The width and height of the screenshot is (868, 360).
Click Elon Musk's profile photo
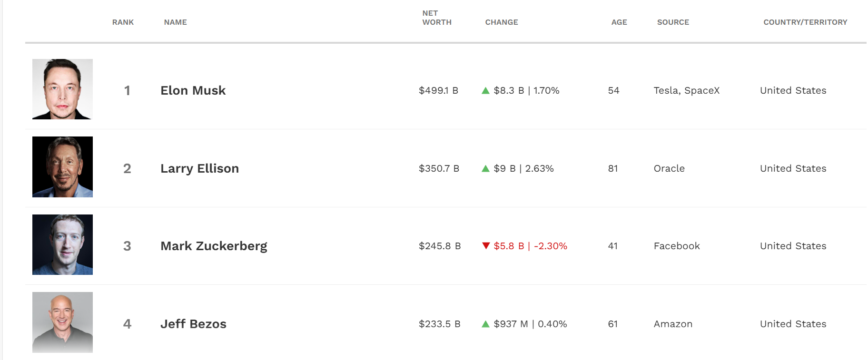click(x=62, y=89)
